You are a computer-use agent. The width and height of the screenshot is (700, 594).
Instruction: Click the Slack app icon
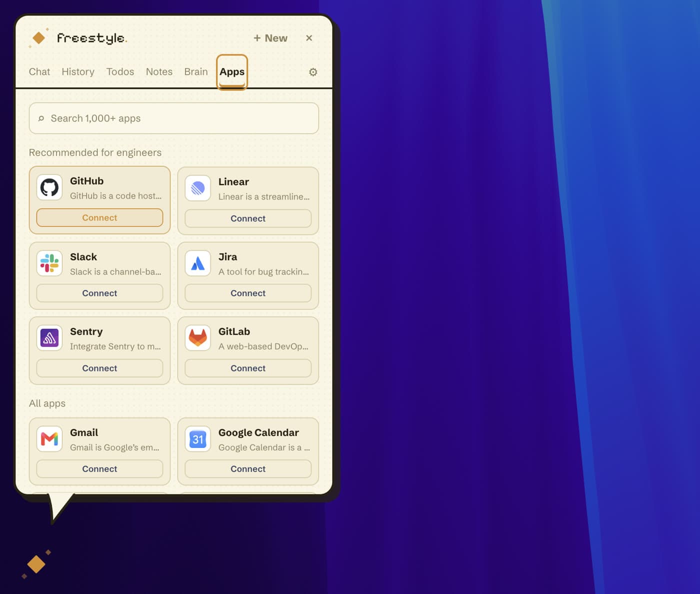(49, 263)
